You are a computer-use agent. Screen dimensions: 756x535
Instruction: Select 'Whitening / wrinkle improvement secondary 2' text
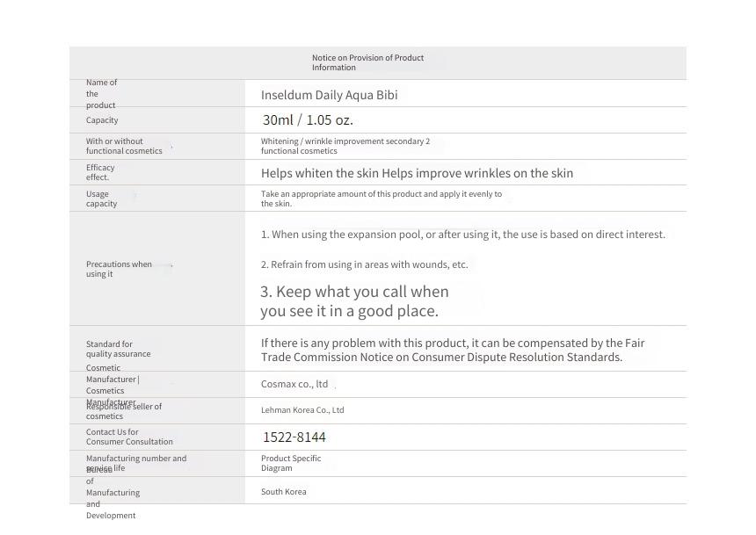[345, 141]
